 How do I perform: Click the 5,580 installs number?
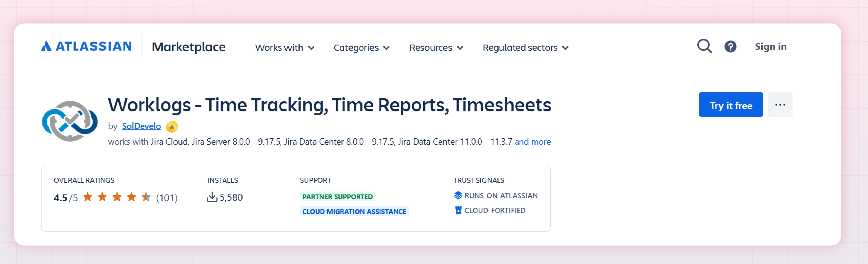pyautogui.click(x=231, y=197)
